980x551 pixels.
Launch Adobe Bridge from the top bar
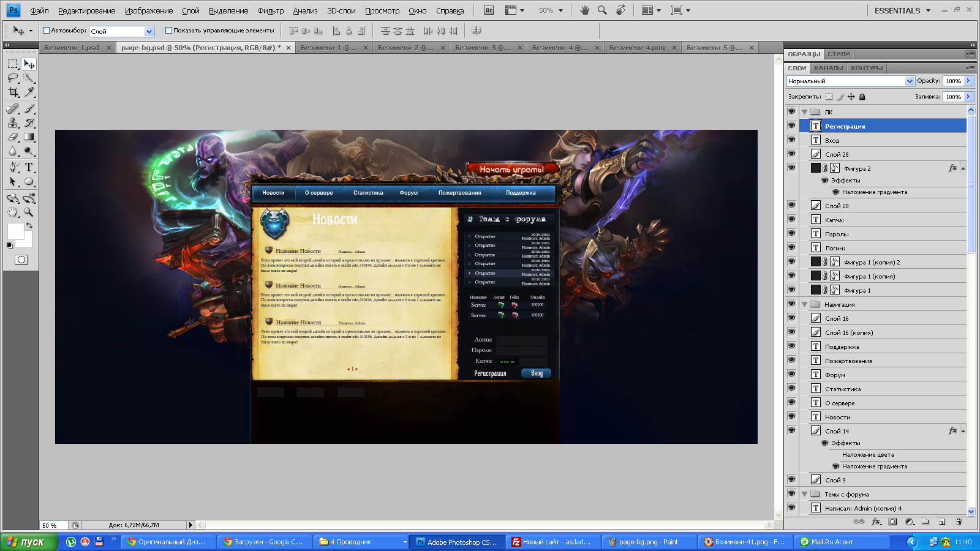[488, 10]
